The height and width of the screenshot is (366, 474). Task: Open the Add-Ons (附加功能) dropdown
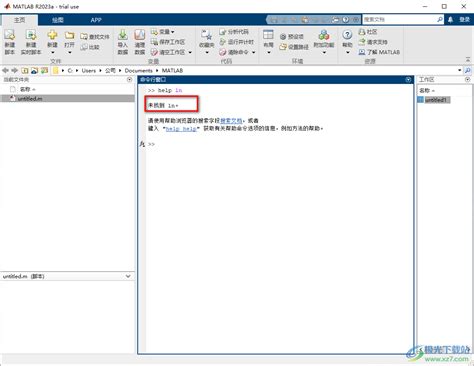click(x=324, y=53)
